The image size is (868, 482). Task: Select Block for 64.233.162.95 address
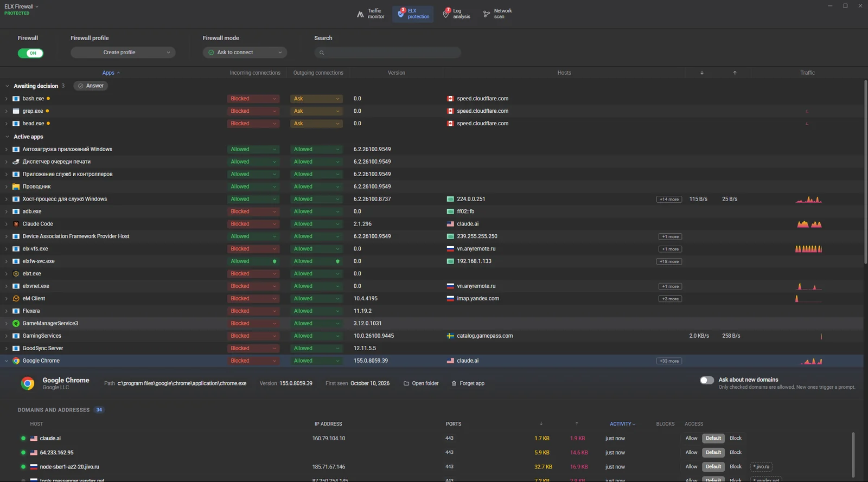[x=736, y=452]
